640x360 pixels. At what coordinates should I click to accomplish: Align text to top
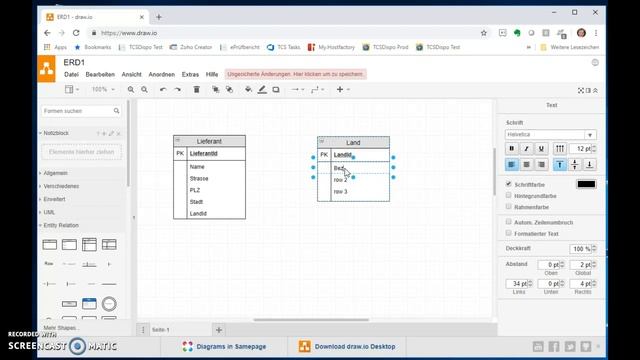(560, 164)
